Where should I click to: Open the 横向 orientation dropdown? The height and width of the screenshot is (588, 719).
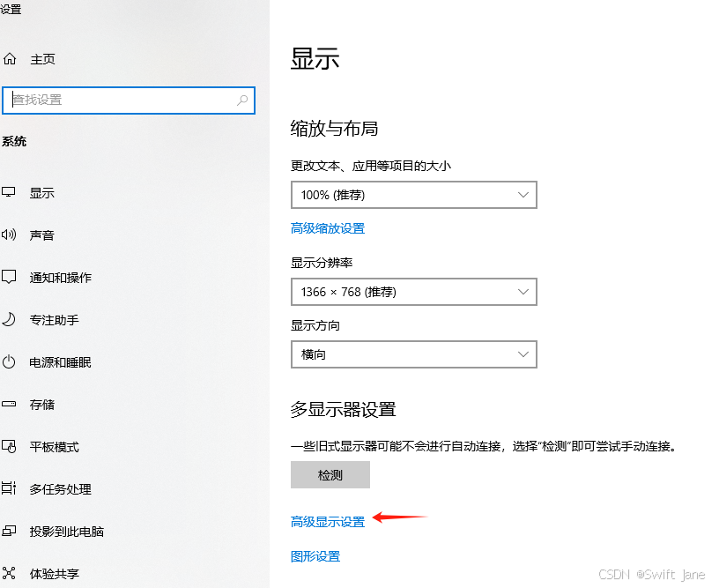413,354
